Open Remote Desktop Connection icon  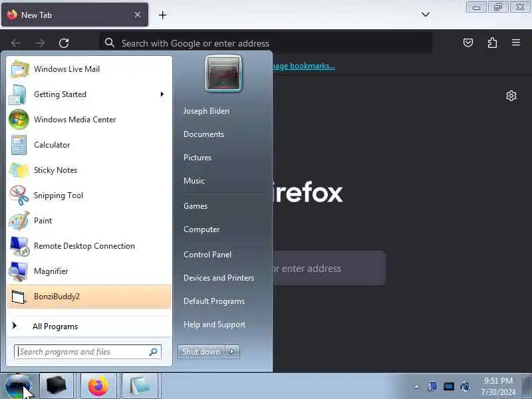coord(19,246)
